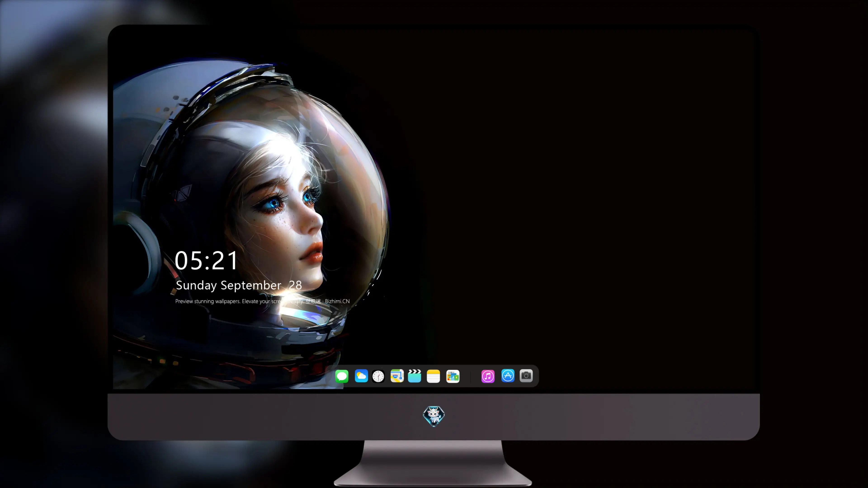Image resolution: width=868 pixels, height=488 pixels.
Task: Open the yellow Notes app
Action: [x=433, y=376]
